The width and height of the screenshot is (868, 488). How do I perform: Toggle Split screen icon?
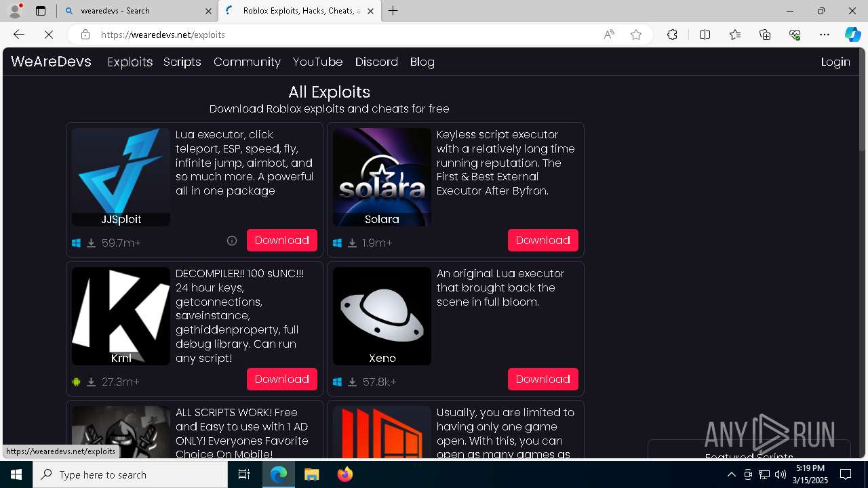pos(705,35)
